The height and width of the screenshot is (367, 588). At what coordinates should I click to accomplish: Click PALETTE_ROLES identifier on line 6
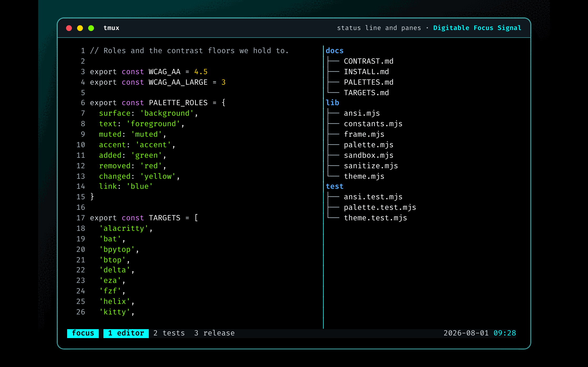[x=178, y=103]
